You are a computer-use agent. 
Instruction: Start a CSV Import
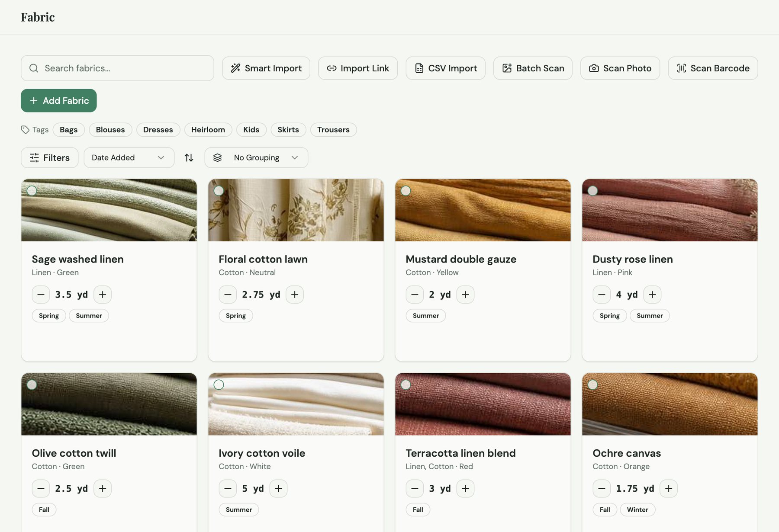click(x=446, y=68)
